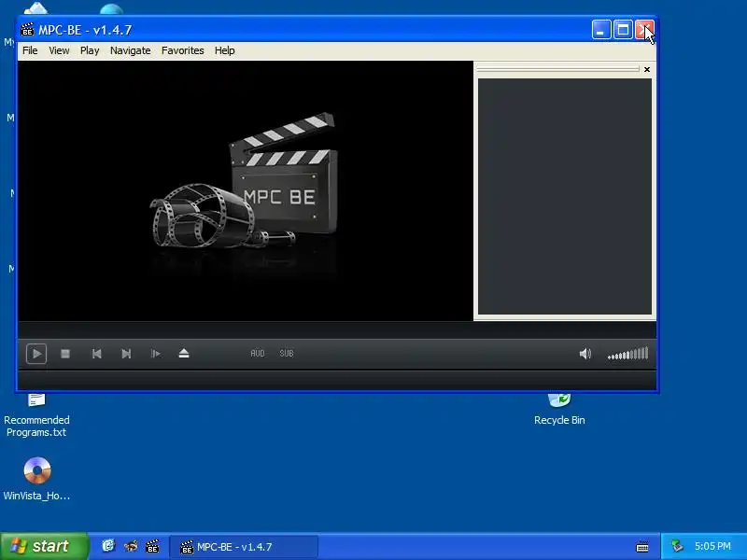Open the Play menu

[x=90, y=50]
